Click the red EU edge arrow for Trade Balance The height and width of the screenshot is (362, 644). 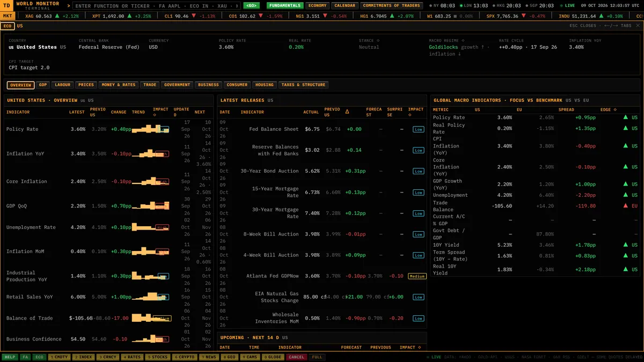[625, 206]
